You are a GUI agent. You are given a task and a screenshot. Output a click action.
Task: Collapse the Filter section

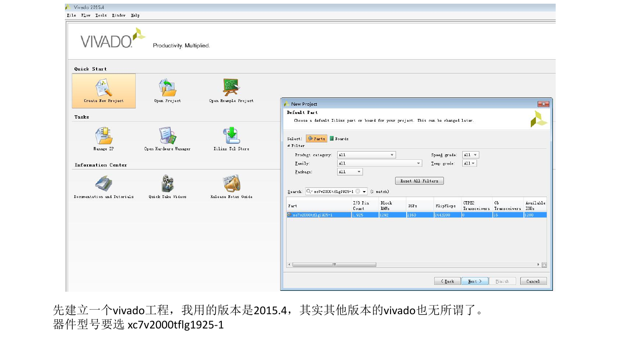(x=289, y=146)
